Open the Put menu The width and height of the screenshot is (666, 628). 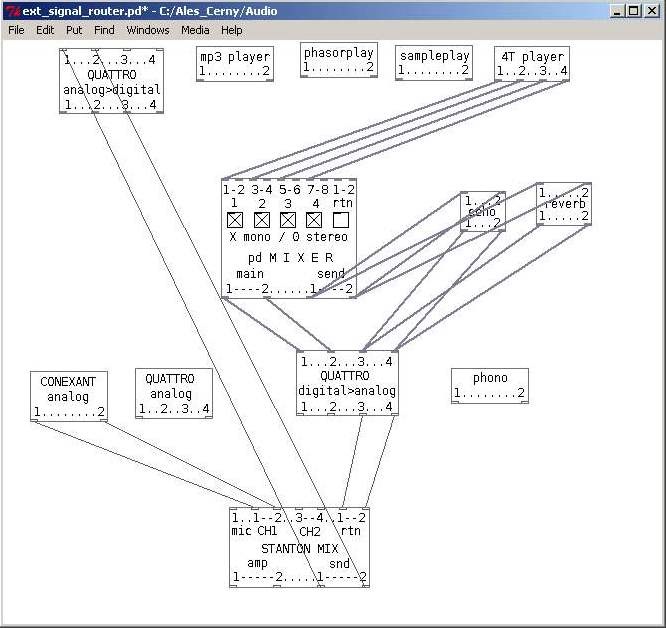[x=74, y=30]
